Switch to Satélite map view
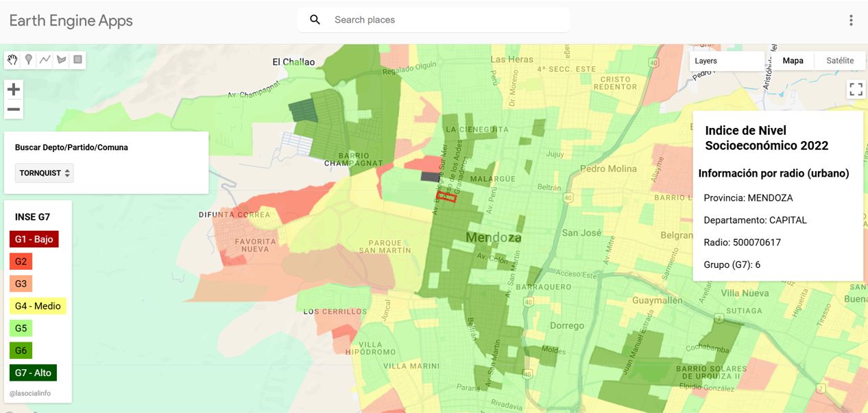This screenshot has width=868, height=413. 840,61
